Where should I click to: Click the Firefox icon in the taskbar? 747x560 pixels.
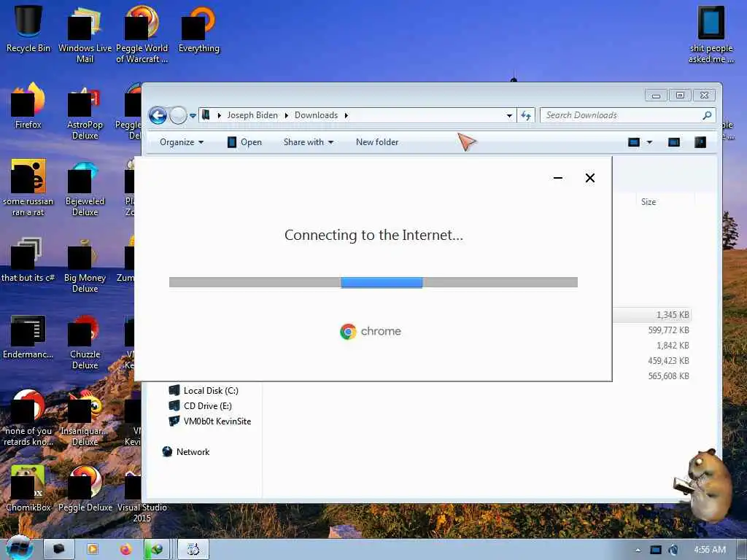(125, 550)
